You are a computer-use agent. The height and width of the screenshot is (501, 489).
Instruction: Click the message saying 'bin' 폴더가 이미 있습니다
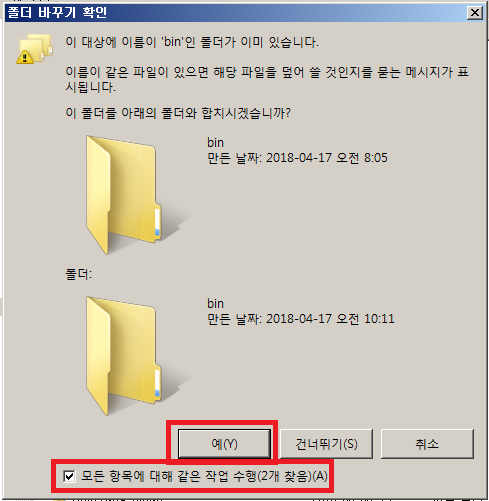pos(192,42)
